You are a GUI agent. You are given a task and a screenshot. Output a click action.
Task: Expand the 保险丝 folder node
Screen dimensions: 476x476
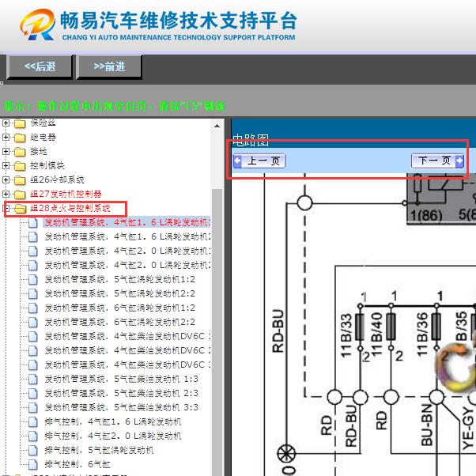pyautogui.click(x=6, y=123)
